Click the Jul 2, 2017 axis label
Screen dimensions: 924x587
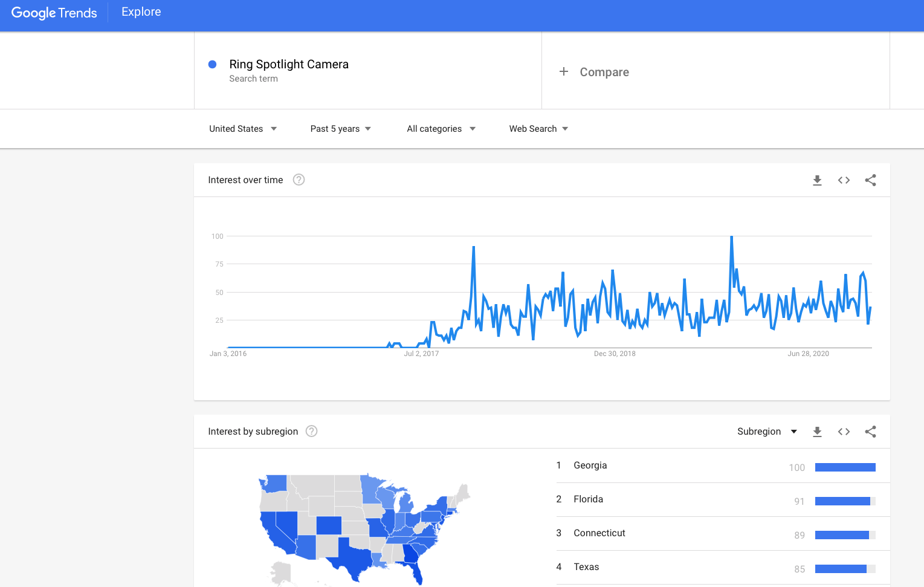coord(421,354)
